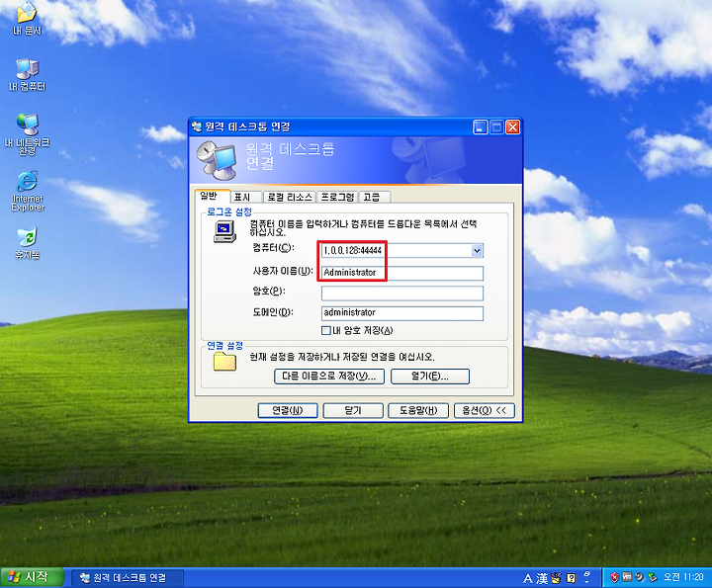Click the 도메인 field
This screenshot has width=712, height=588.
tap(402, 313)
